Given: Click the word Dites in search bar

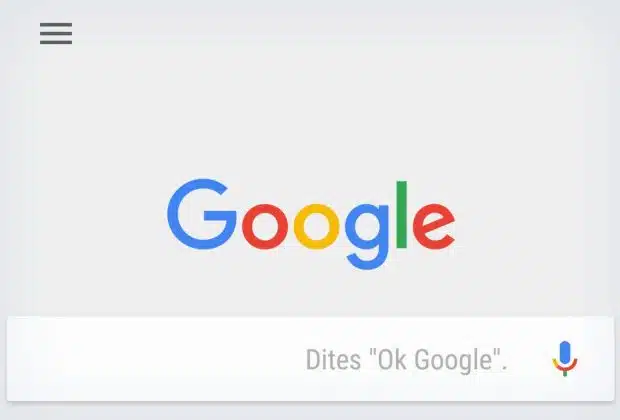Looking at the screenshot, I should (x=333, y=359).
